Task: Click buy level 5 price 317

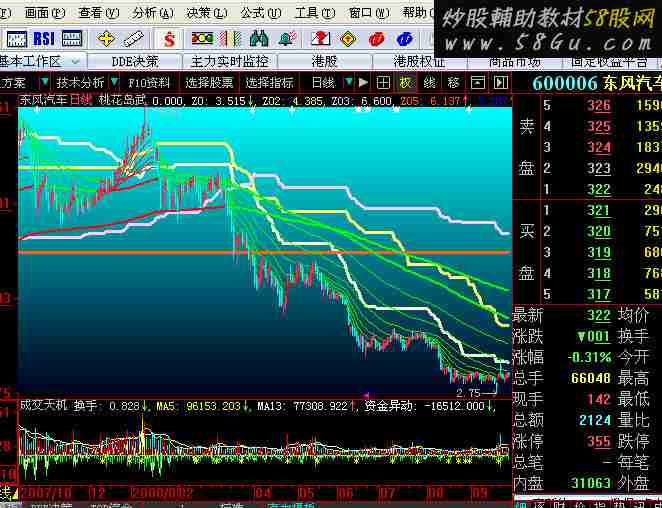Action: pos(599,294)
